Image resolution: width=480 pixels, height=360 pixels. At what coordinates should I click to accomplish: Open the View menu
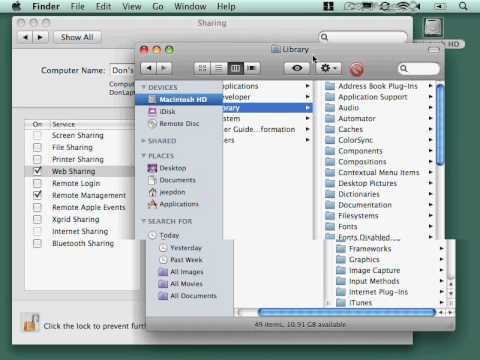click(132, 6)
